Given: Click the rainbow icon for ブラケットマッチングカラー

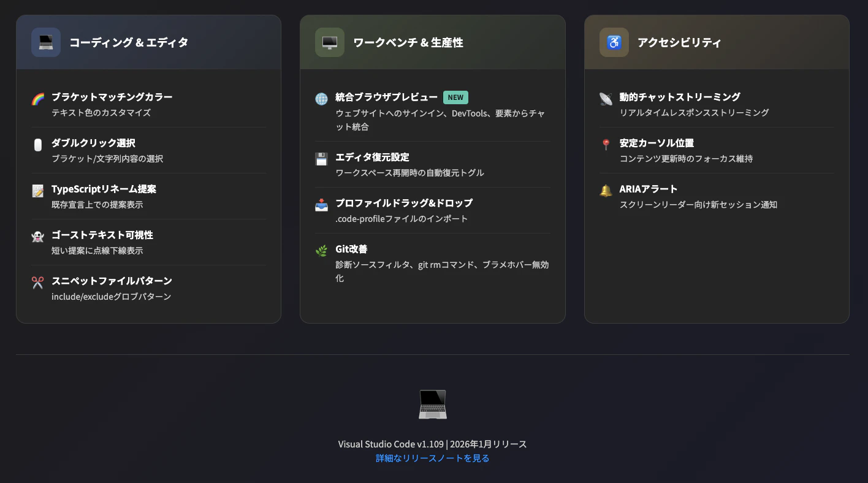Looking at the screenshot, I should (38, 99).
